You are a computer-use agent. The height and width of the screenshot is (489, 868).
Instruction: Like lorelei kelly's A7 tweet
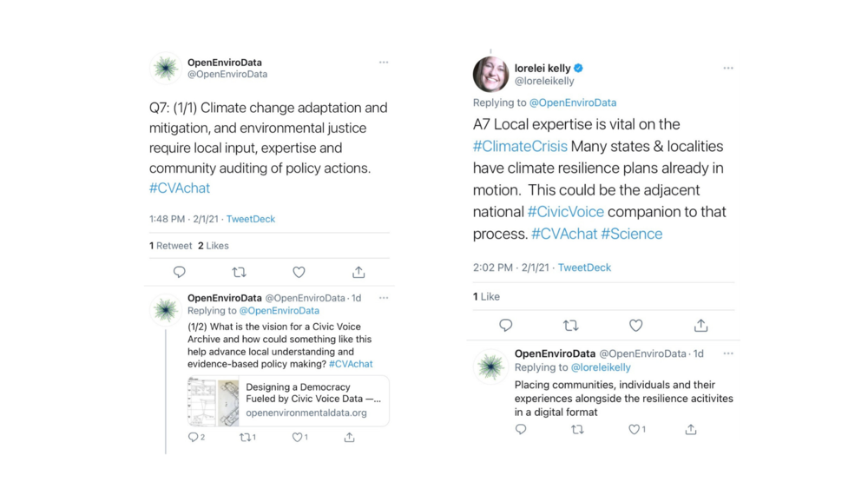tap(635, 326)
